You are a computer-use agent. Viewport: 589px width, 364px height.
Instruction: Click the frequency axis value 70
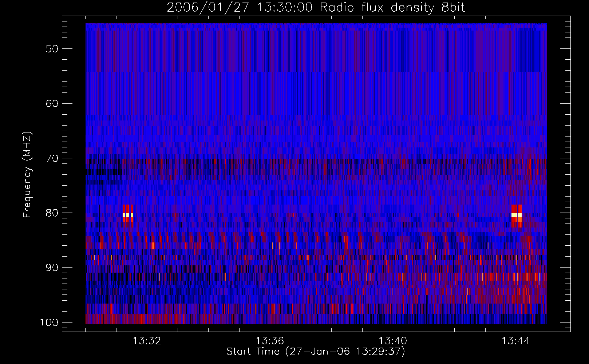pos(52,158)
